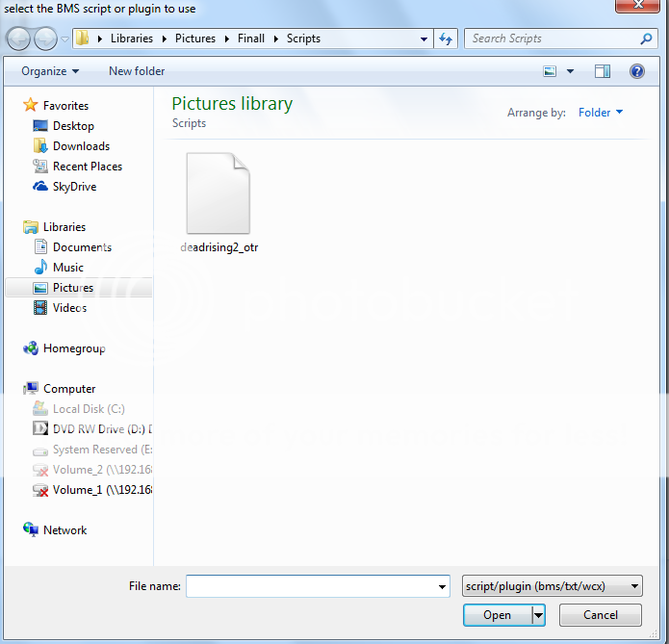Screen dimensions: 669x644
Task: Expand the script/plugin file type dropdown
Action: [x=552, y=585]
